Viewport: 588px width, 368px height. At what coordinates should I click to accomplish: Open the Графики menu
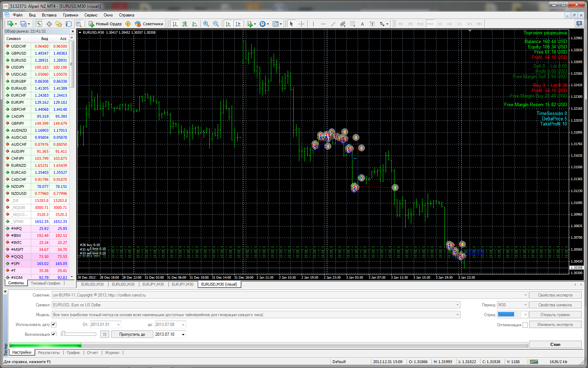coord(70,15)
